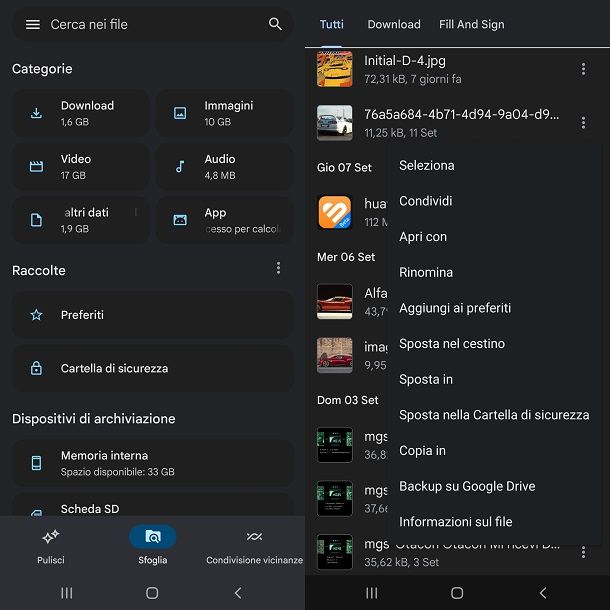Open Preferiti star collection
610x610 pixels.
[152, 315]
